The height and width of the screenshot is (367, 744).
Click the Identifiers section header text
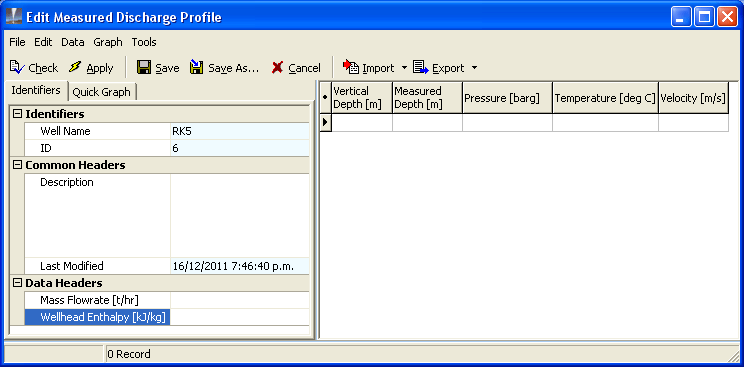(55, 114)
